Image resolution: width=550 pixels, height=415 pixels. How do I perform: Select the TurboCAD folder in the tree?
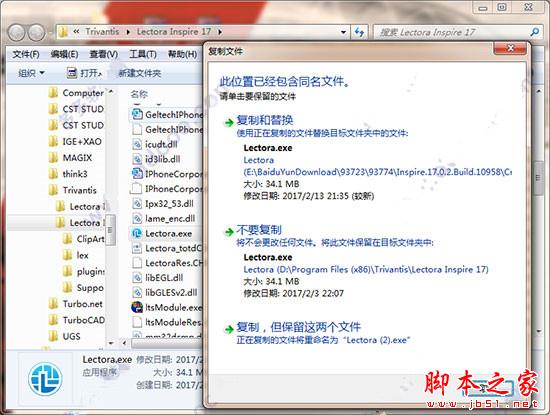(76, 320)
